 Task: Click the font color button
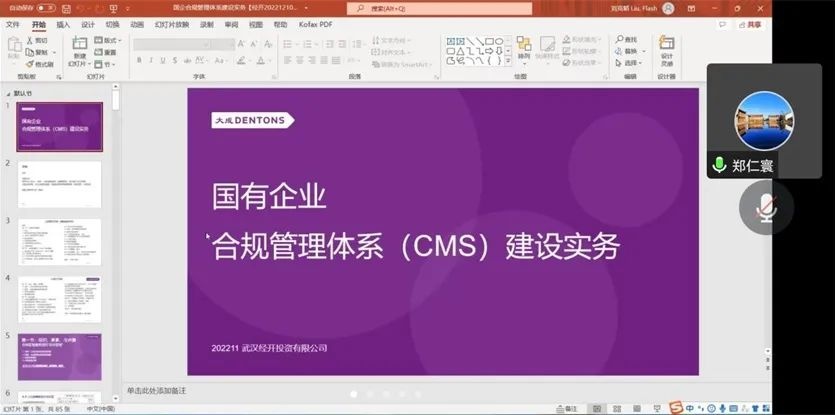[x=260, y=61]
